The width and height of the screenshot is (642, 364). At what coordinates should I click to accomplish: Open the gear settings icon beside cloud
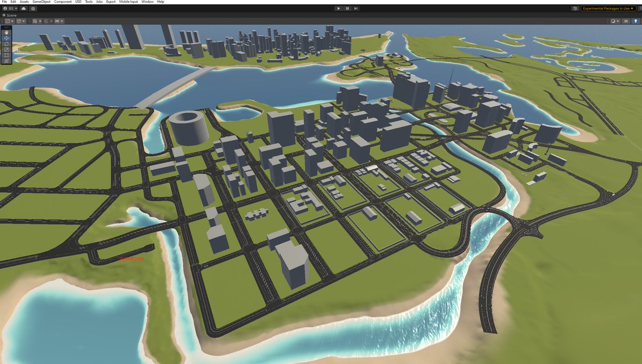(x=33, y=9)
